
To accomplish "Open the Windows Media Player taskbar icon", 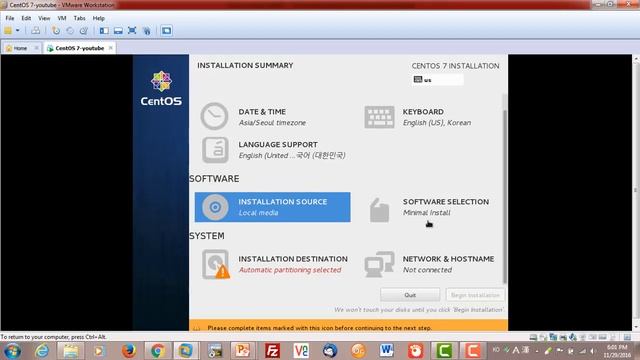I will pyautogui.click(x=99, y=351).
